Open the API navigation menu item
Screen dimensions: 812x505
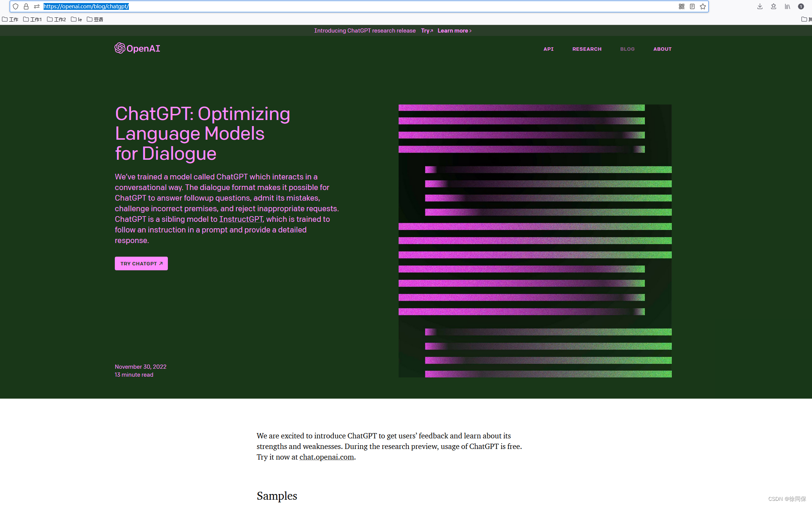point(548,49)
